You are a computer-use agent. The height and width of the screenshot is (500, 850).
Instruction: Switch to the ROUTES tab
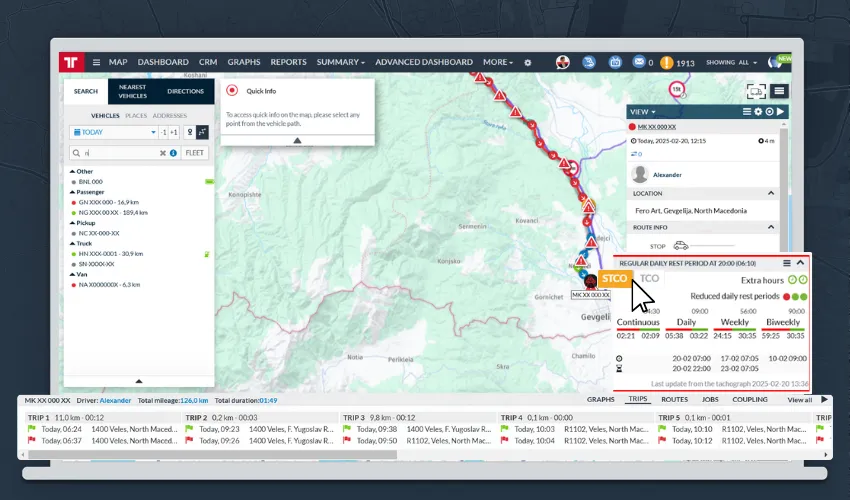pos(674,400)
